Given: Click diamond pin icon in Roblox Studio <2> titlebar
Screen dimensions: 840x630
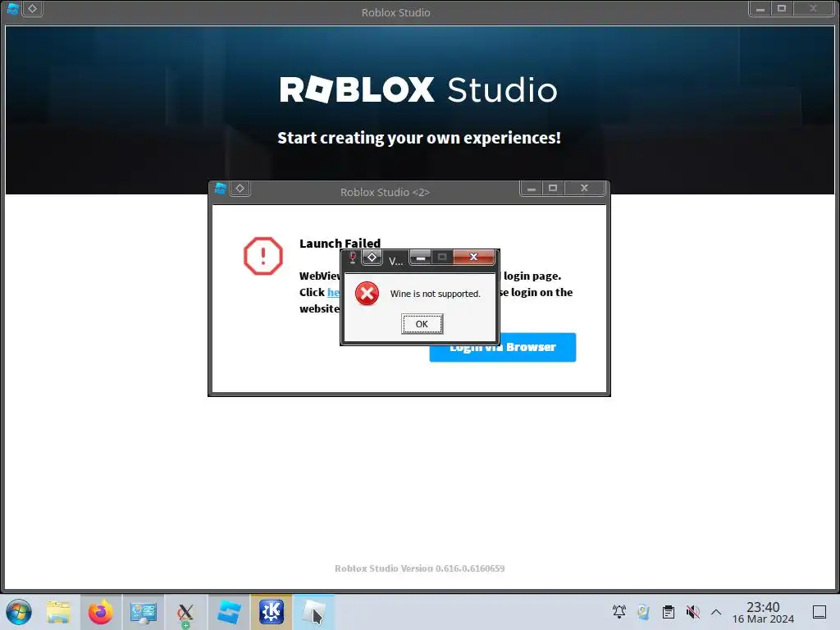Looking at the screenshot, I should coord(240,189).
